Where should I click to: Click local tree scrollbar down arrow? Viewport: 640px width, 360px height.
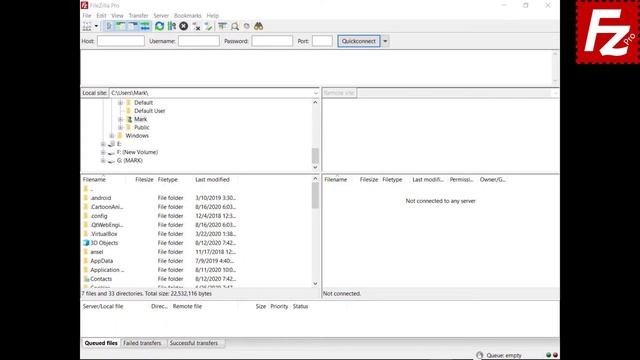[x=315, y=167]
